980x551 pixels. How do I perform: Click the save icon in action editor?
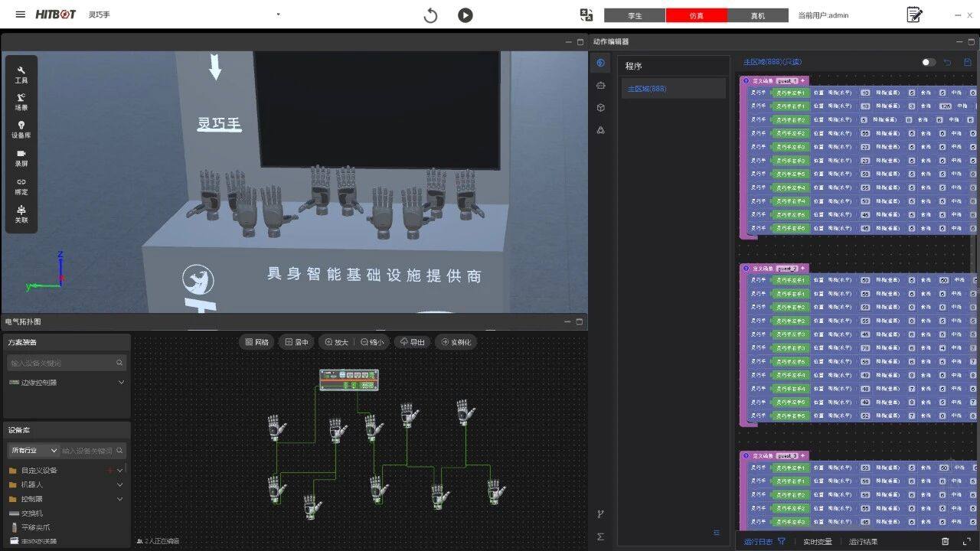click(968, 62)
